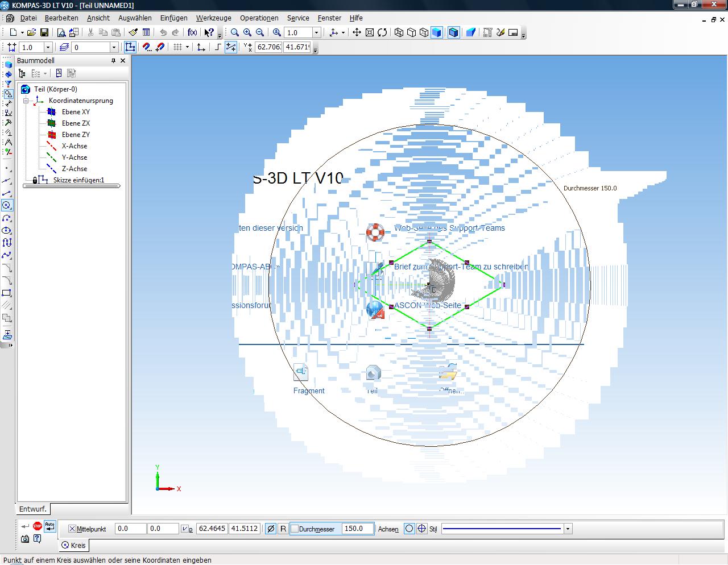
Task: Open the Operationen menu
Action: pyautogui.click(x=259, y=18)
